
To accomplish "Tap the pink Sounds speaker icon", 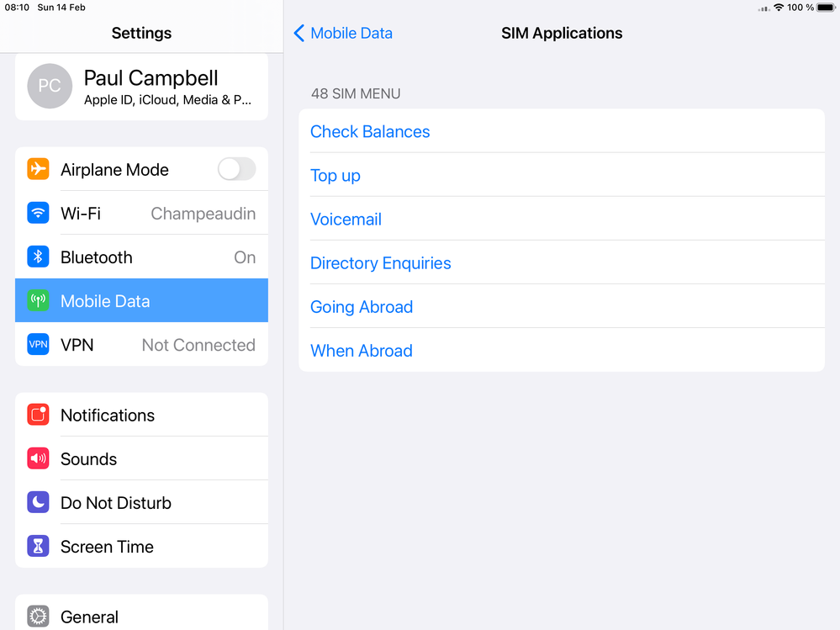I will click(x=38, y=458).
